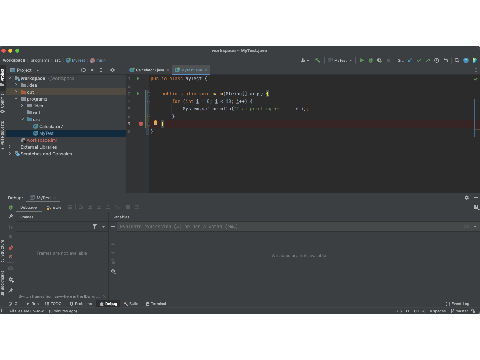Open debug panel settings gear at right

467,198
